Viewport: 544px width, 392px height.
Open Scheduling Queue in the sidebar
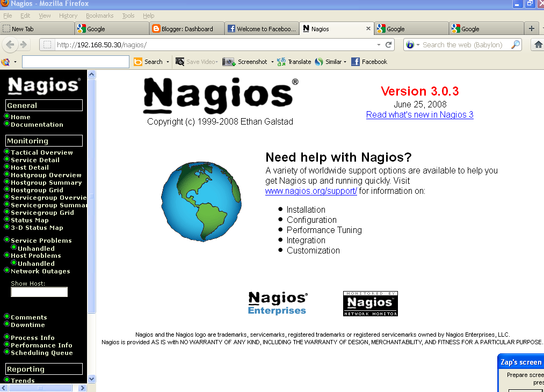pos(42,353)
